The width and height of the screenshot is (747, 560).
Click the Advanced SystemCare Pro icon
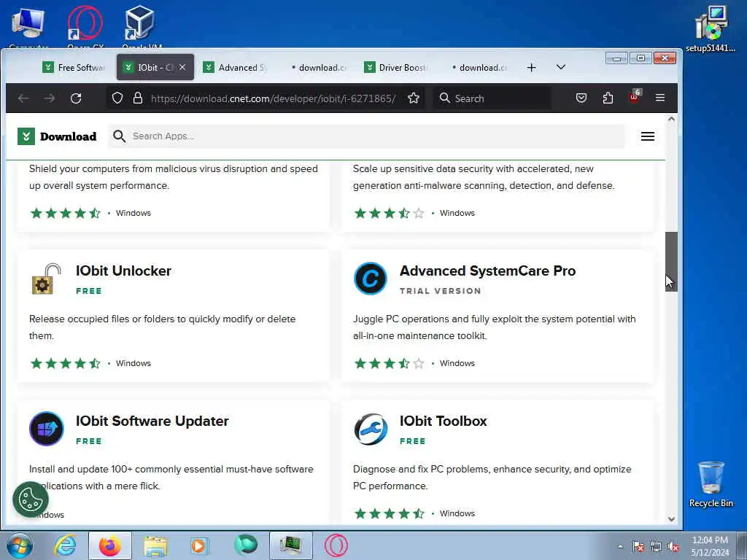tap(370, 279)
